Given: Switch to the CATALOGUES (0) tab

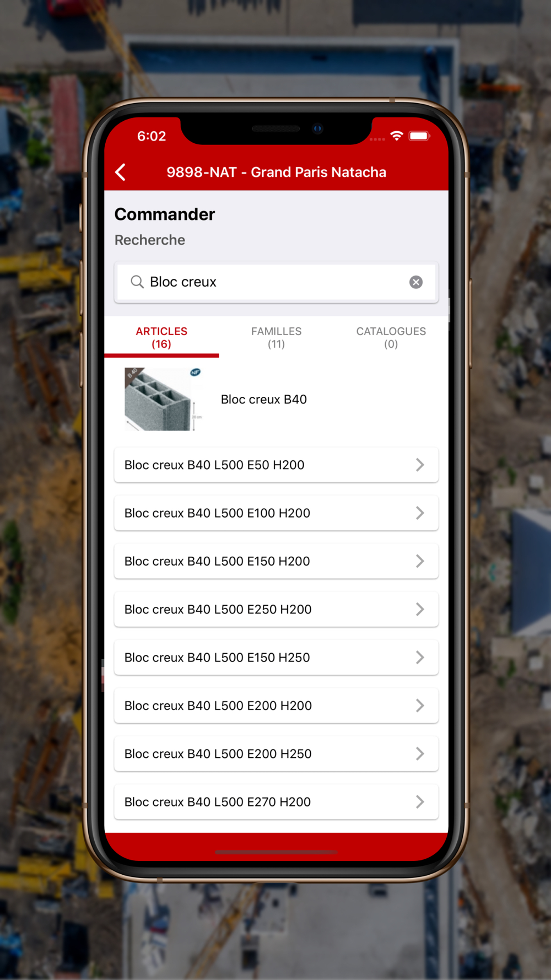Looking at the screenshot, I should [x=391, y=337].
